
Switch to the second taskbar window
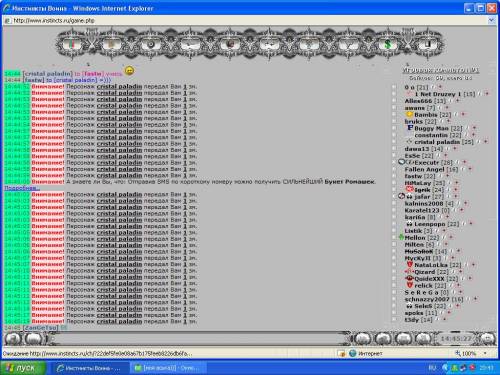point(168,368)
